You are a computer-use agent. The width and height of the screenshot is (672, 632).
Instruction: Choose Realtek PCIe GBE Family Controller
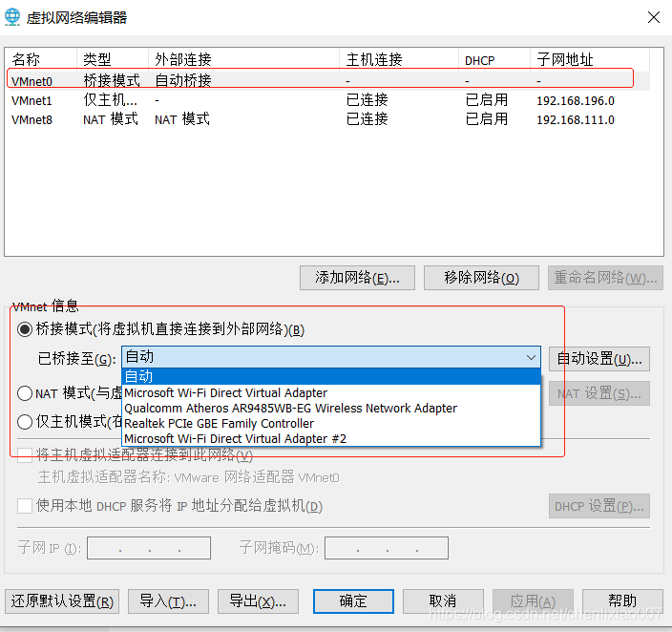point(331,424)
